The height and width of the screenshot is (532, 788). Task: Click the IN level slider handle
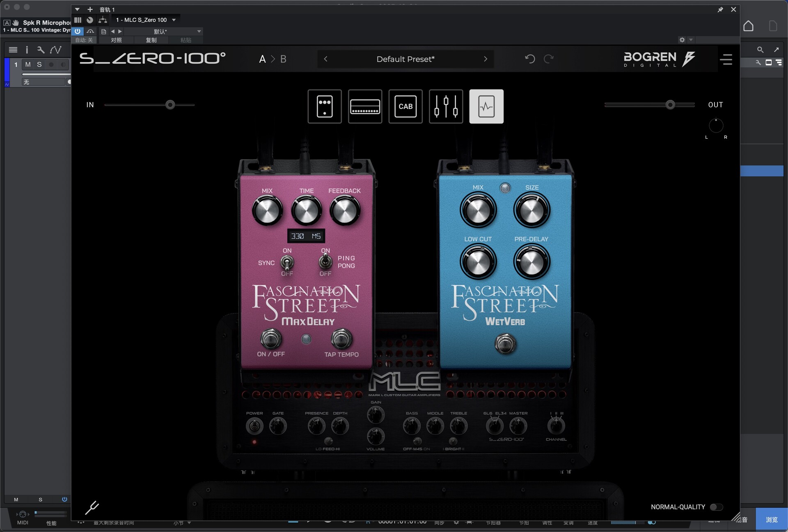[170, 105]
